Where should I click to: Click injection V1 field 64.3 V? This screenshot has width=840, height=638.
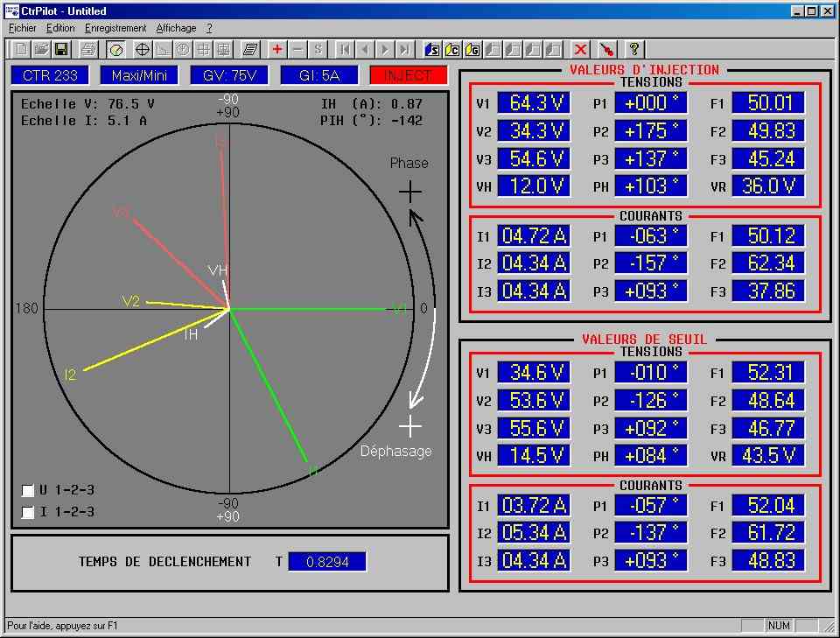coord(534,103)
